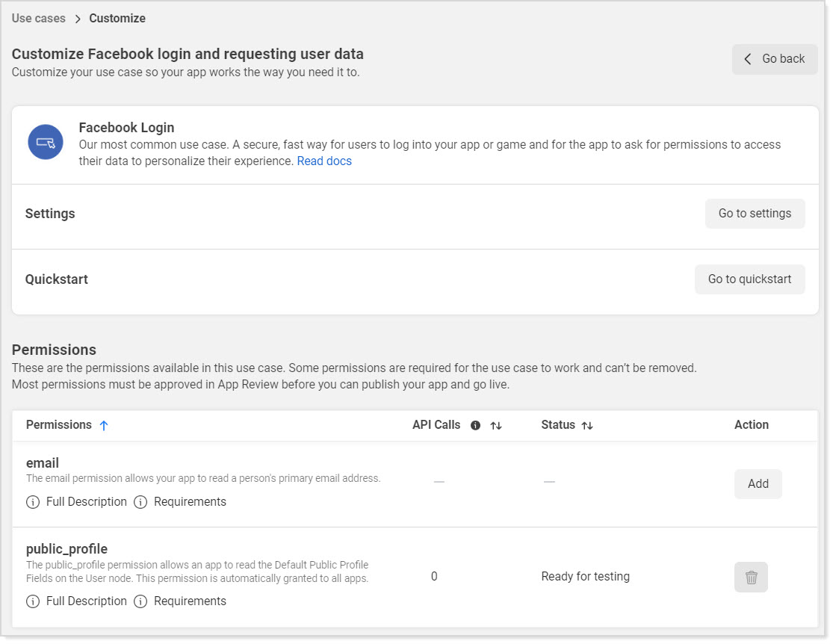Viewport: 833px width, 644px height.
Task: Open Go to settings
Action: pos(755,214)
